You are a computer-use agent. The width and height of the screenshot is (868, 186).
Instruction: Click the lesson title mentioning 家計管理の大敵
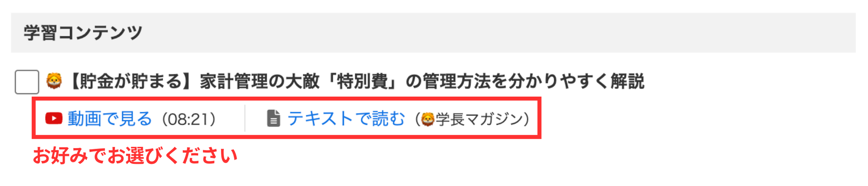pyautogui.click(x=356, y=81)
